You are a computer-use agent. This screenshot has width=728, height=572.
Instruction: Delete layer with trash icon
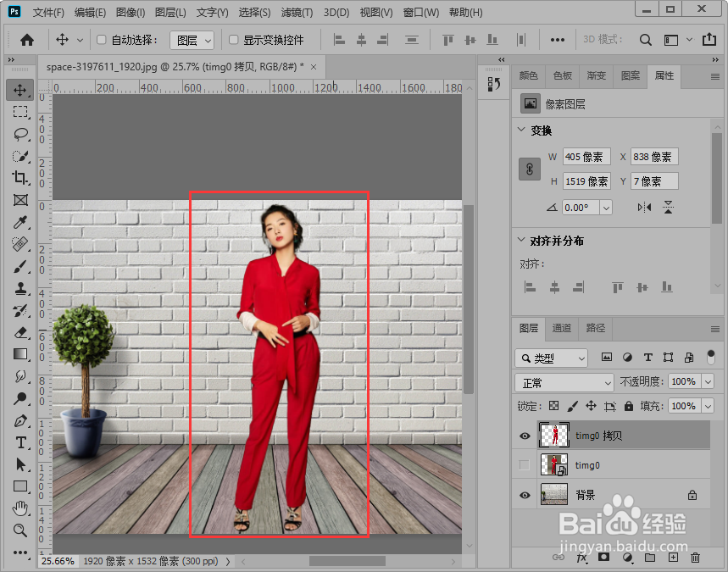click(695, 558)
